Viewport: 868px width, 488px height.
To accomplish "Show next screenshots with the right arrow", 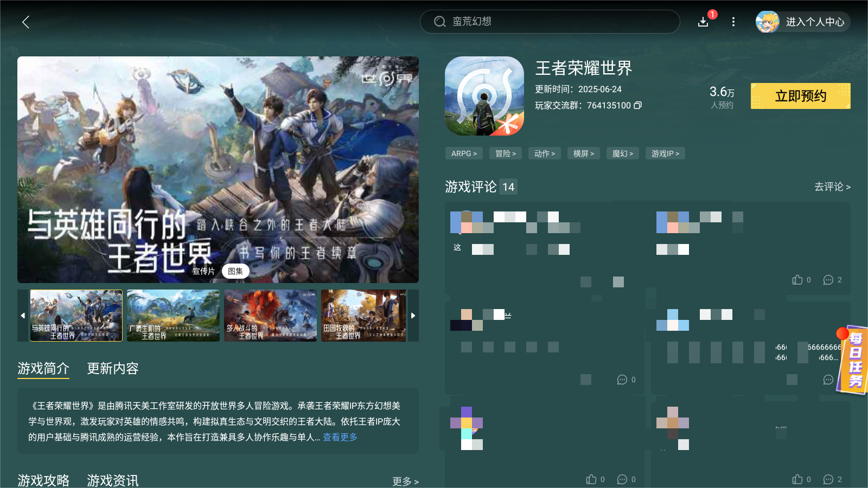I will (413, 315).
